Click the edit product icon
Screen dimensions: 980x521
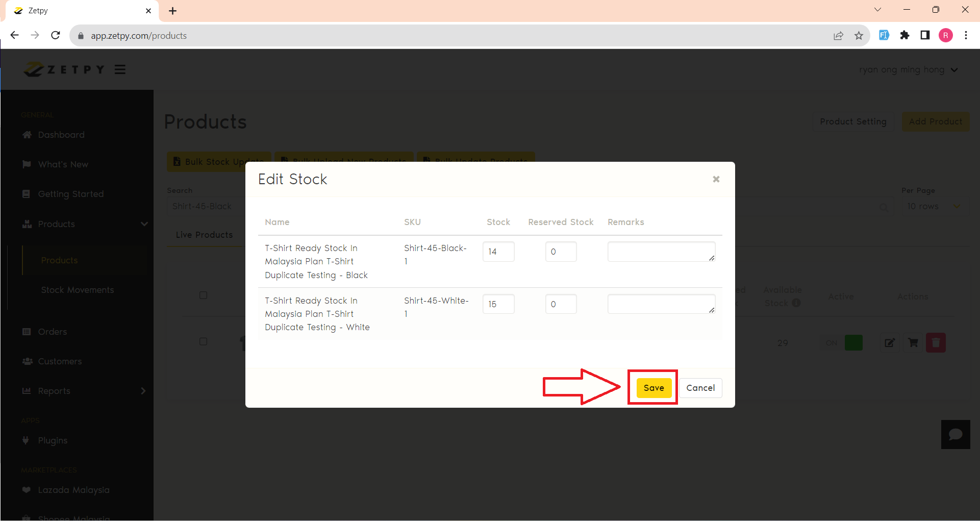pyautogui.click(x=889, y=343)
